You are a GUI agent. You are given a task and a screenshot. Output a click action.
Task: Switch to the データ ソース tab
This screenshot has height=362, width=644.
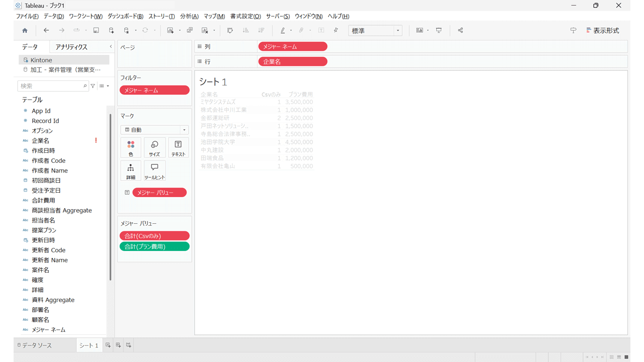click(x=34, y=345)
